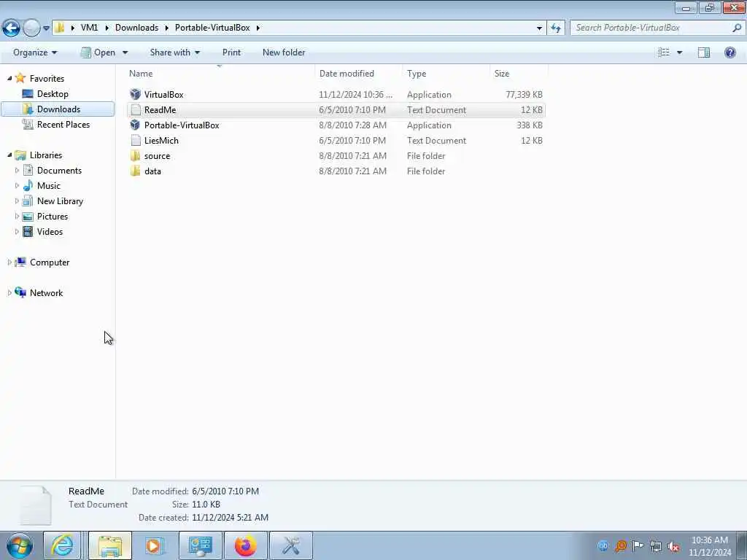This screenshot has height=560, width=747.
Task: Select the Music library
Action: pyautogui.click(x=49, y=185)
